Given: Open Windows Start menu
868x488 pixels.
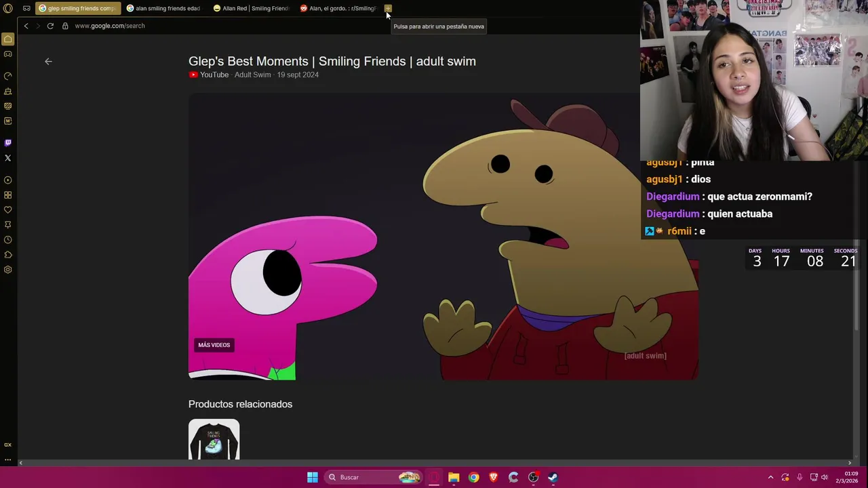Looking at the screenshot, I should point(313,477).
